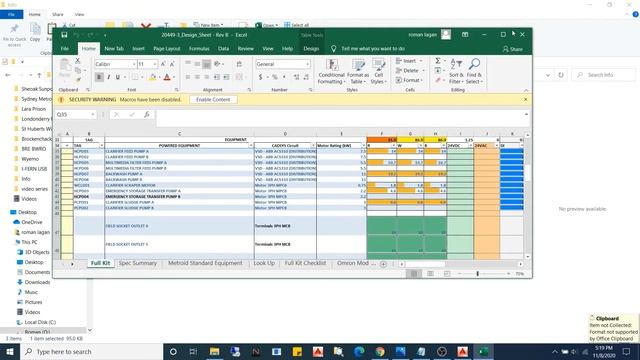Switch to Metroid Standard Equipment sheet tab

[205, 263]
